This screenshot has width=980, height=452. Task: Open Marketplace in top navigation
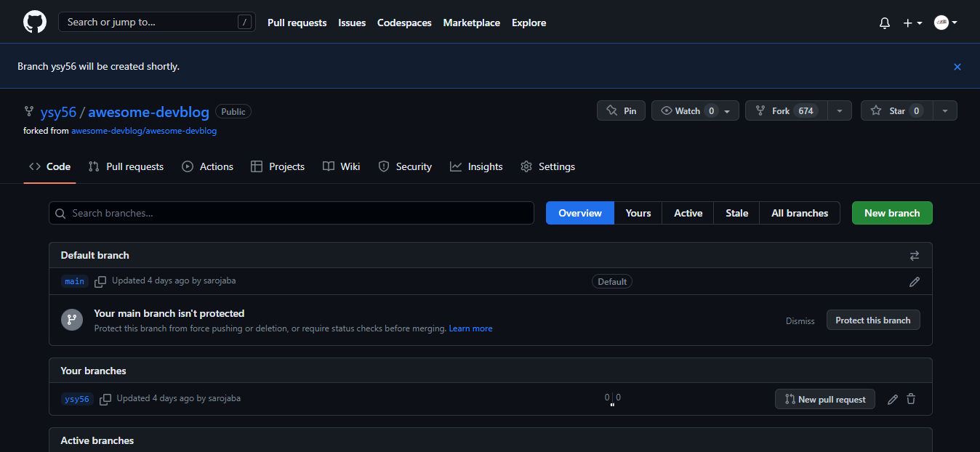tap(472, 23)
